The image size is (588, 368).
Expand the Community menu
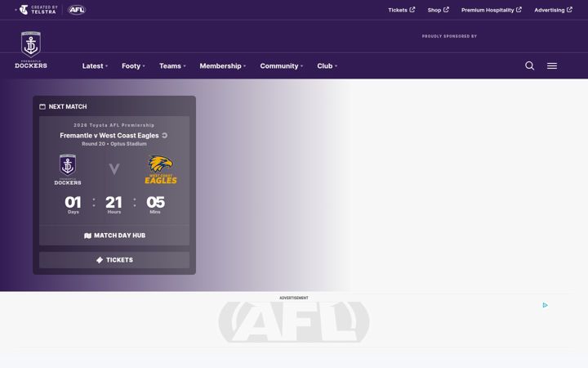(282, 65)
